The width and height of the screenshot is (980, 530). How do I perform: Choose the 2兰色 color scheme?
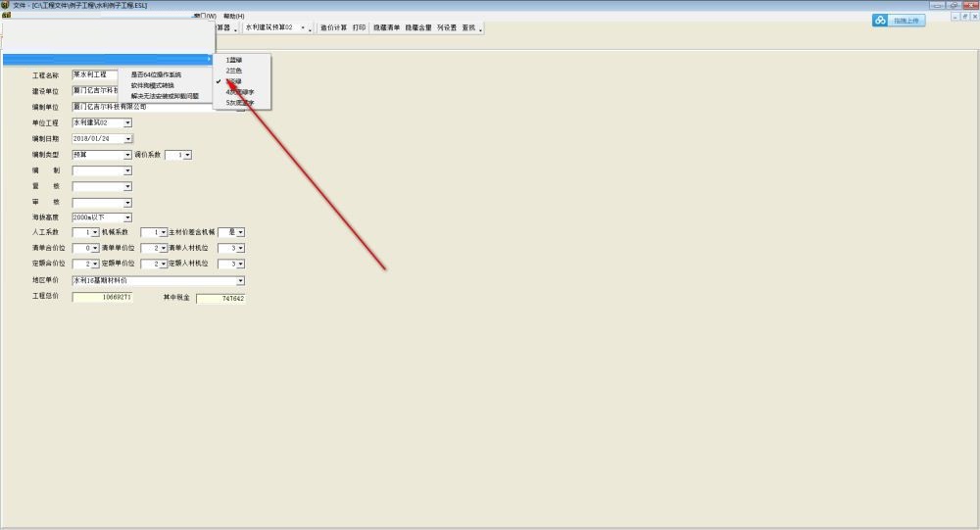tap(234, 71)
